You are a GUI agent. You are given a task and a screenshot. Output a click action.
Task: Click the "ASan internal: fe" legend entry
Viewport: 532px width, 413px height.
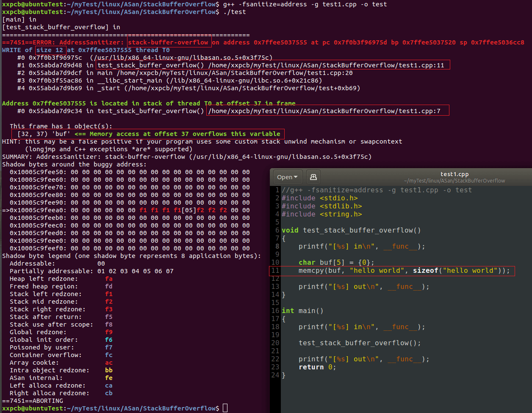pos(61,378)
